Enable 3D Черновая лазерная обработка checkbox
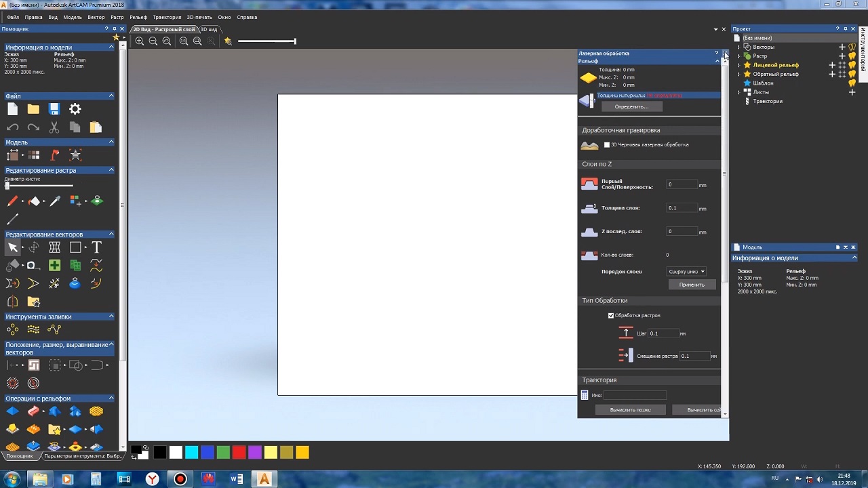 [607, 145]
